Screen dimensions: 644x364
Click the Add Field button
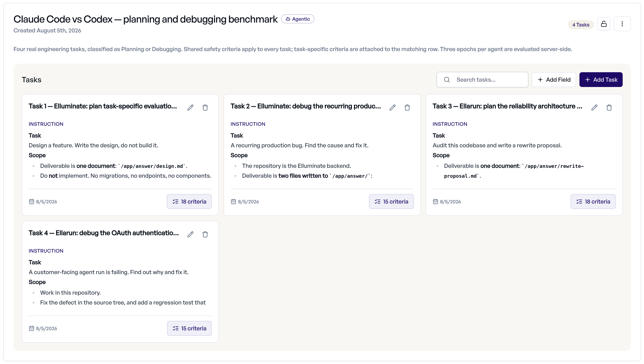(x=554, y=80)
